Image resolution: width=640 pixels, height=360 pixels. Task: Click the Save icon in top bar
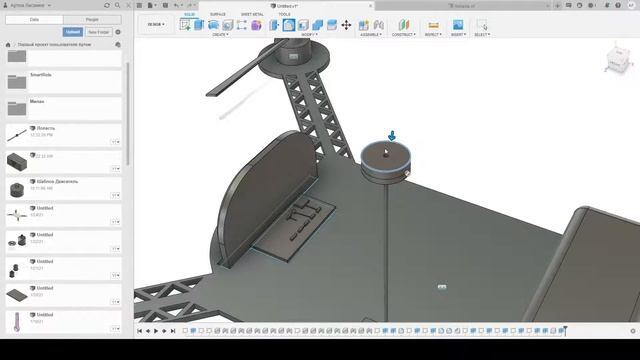[165, 5]
